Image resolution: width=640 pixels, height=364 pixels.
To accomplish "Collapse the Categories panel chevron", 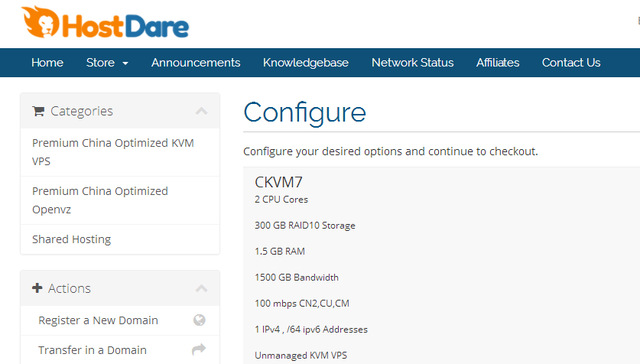I will pos(201,111).
